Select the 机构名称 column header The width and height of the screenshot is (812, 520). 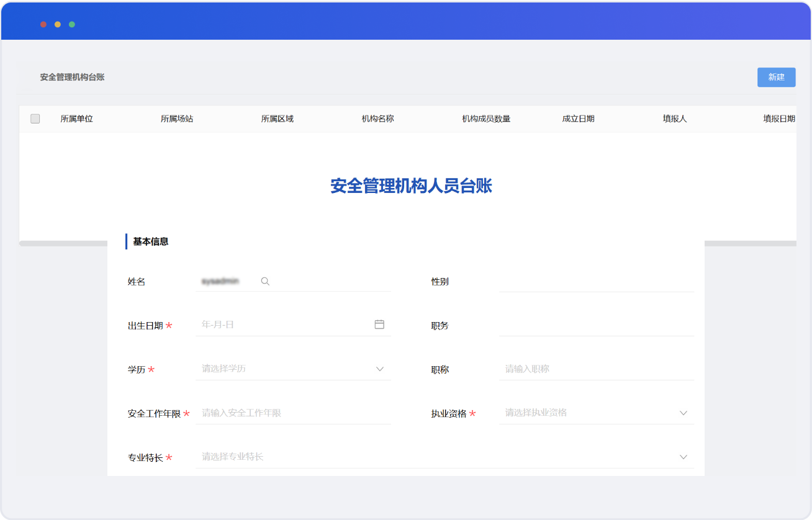click(377, 119)
